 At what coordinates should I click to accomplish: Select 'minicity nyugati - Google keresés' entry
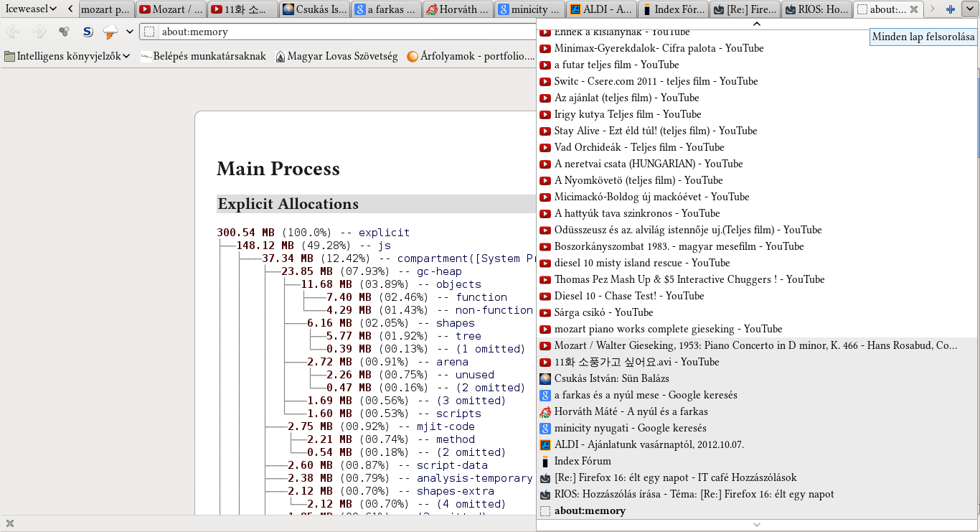[x=756, y=428]
